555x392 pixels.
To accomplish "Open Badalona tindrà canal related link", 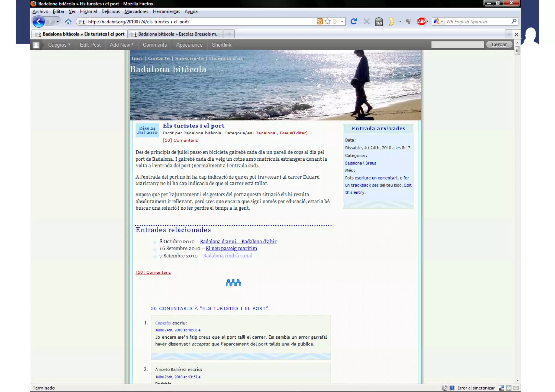I will pos(228,256).
